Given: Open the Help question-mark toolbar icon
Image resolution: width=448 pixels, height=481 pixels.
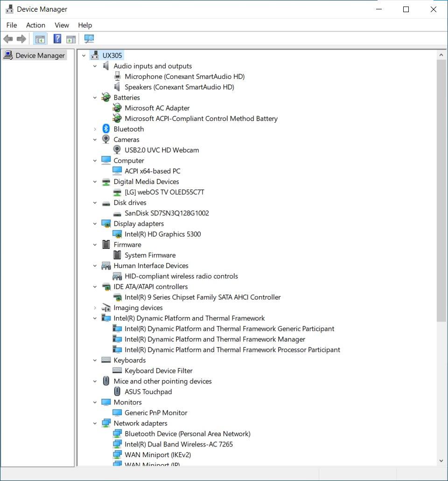Looking at the screenshot, I should pos(57,39).
